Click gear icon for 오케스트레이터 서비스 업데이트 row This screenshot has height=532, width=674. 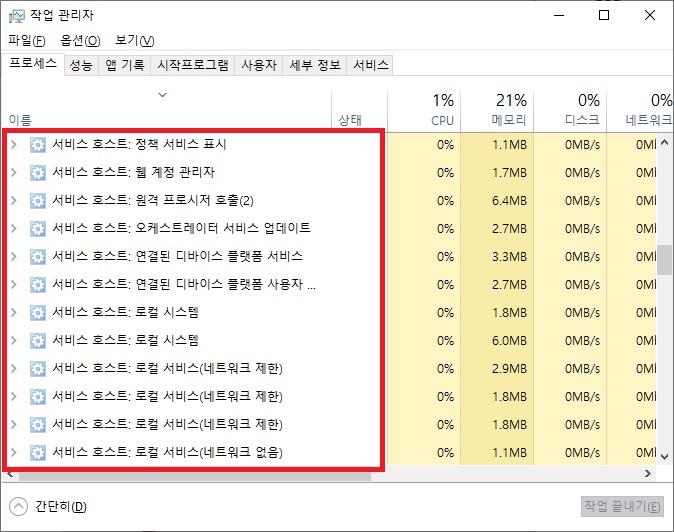tap(38, 229)
